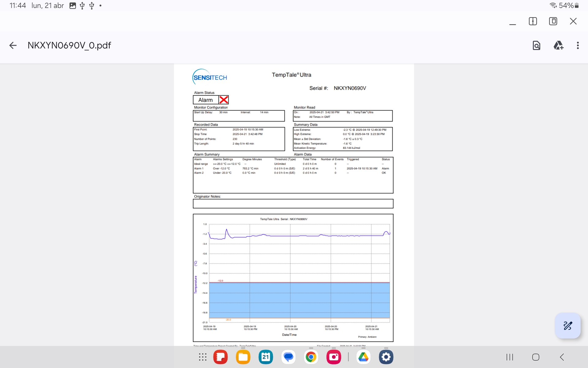Tap the Date/Time axis label
The image size is (588, 368).
click(289, 335)
